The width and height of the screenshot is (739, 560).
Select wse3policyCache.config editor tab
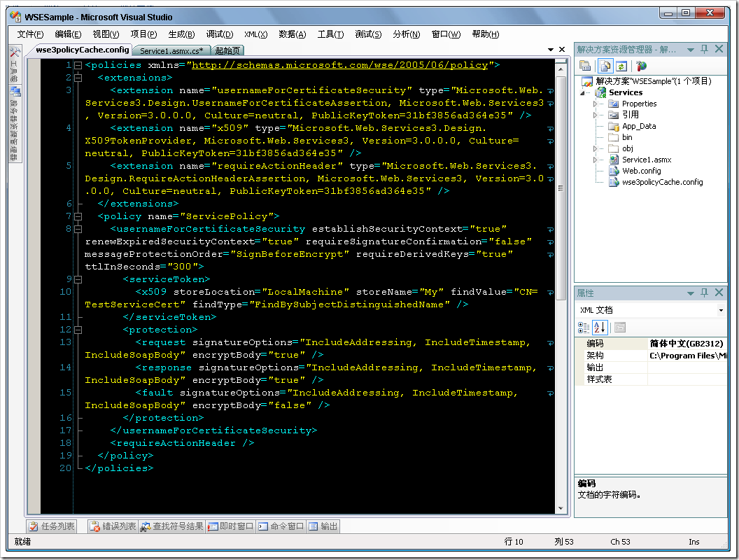point(82,50)
